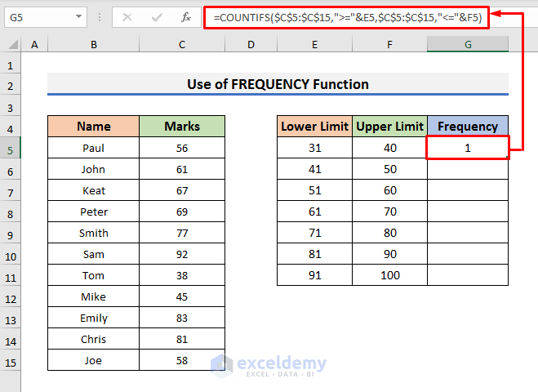Screen dimensions: 538x392
Task: Select column D header
Action: point(251,45)
